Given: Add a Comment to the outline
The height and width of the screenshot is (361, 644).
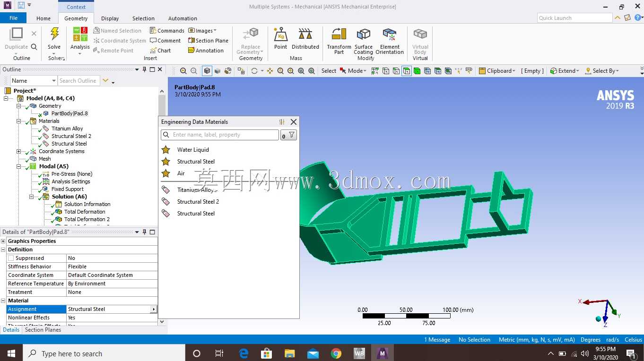Looking at the screenshot, I should pos(165,41).
